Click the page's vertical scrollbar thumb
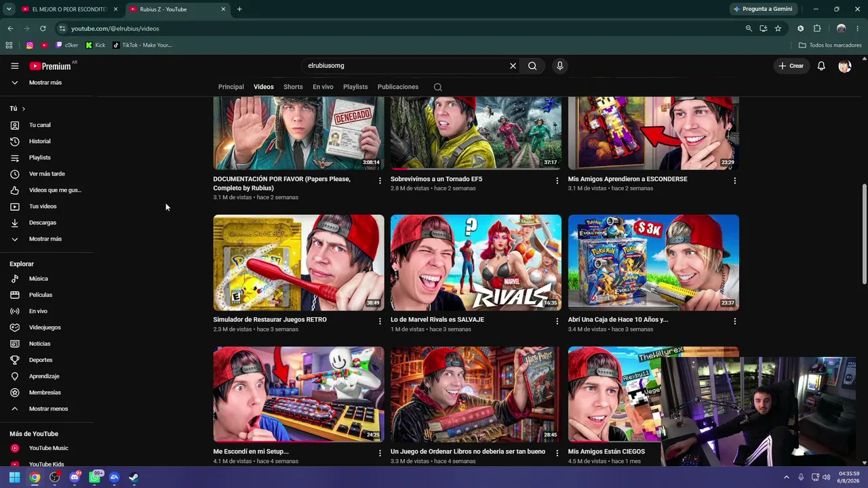Screen dimensions: 868x488 tap(864, 234)
